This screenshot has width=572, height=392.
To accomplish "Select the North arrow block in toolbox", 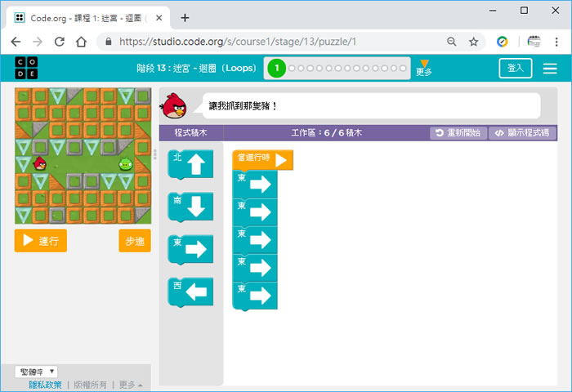I will [190, 164].
